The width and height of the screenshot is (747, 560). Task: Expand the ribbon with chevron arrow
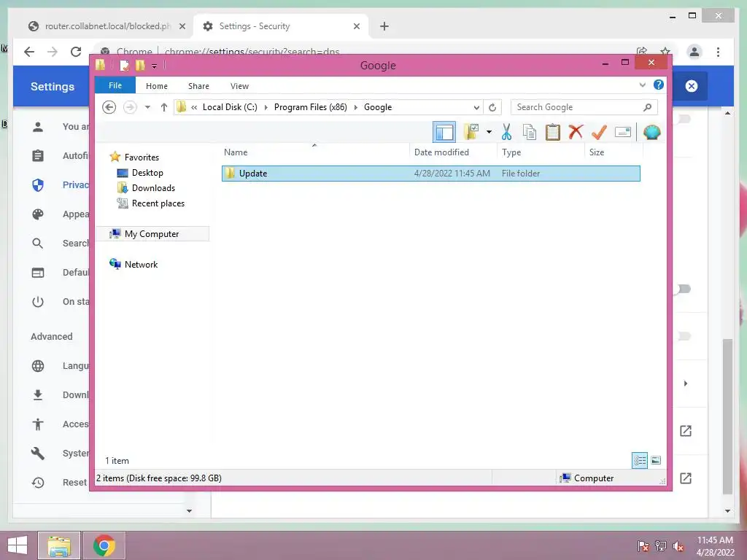pyautogui.click(x=642, y=85)
